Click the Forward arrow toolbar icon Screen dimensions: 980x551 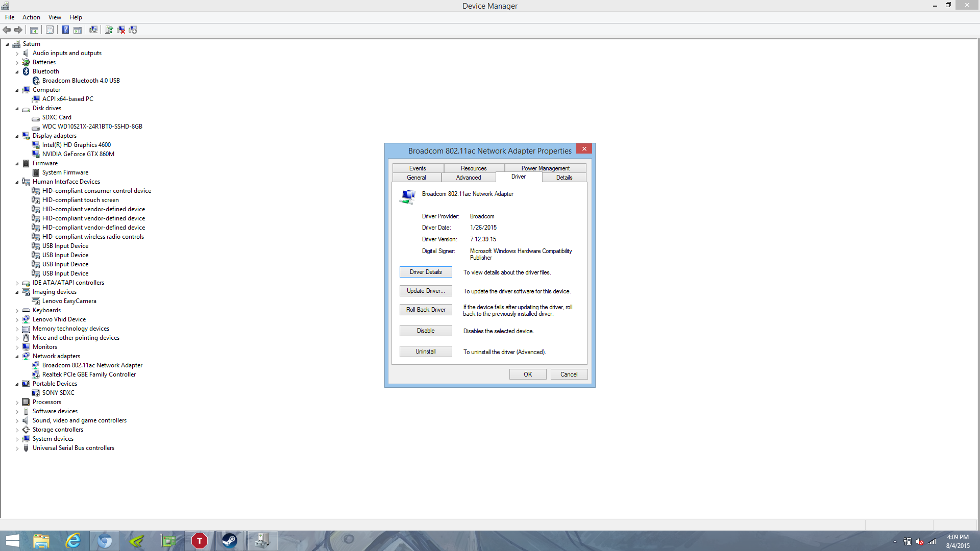tap(18, 30)
